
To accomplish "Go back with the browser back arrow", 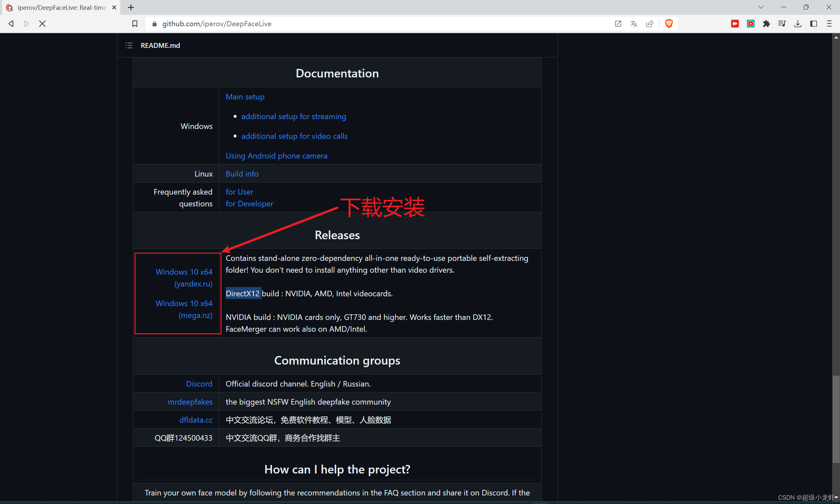I will [11, 24].
